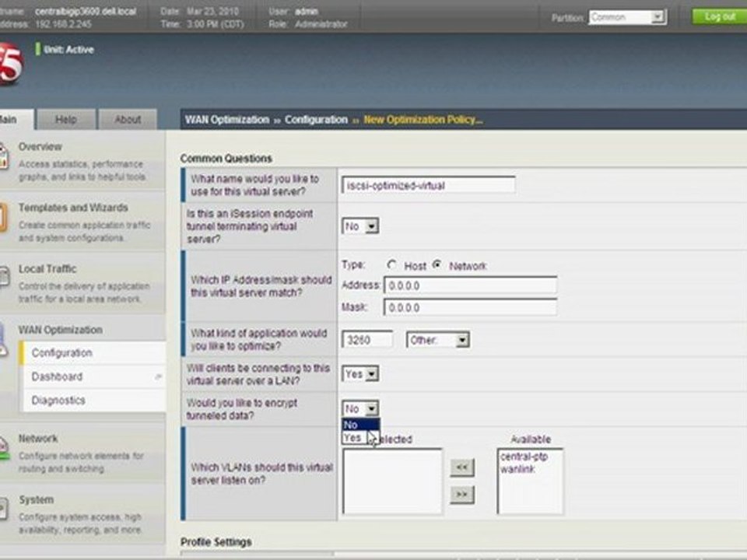Click the F5 logo icon
Viewport: 747px width, 560px height.
click(x=9, y=63)
